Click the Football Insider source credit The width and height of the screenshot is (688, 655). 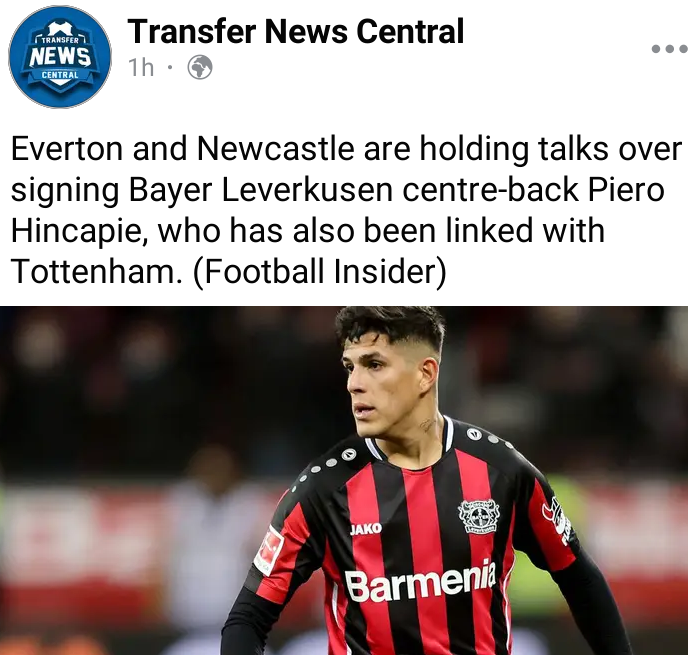click(x=319, y=272)
